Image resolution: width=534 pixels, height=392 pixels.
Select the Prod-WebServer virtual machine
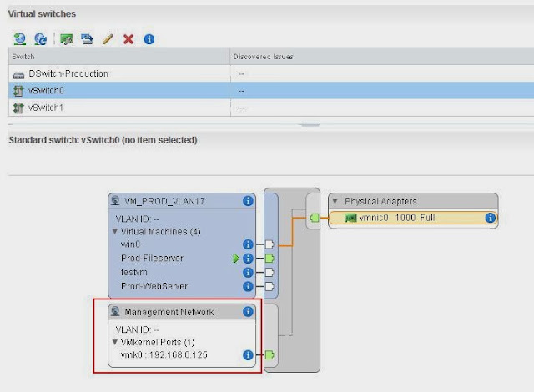pos(154,286)
